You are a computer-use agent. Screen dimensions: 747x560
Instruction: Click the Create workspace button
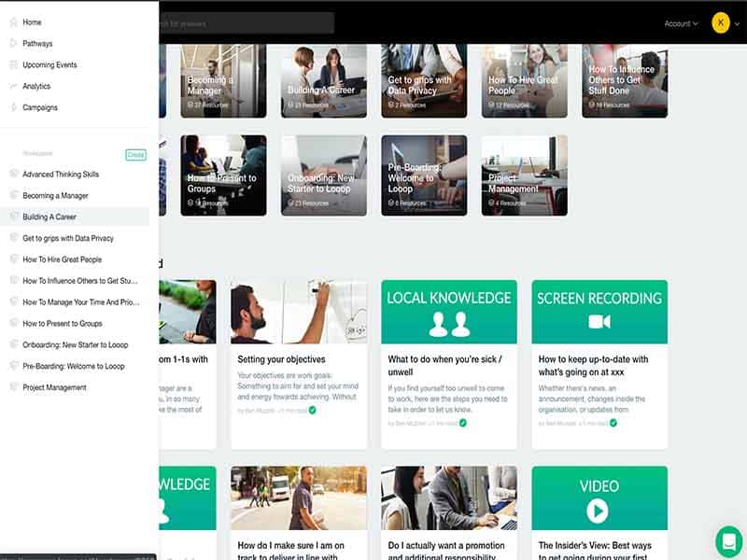(x=135, y=155)
